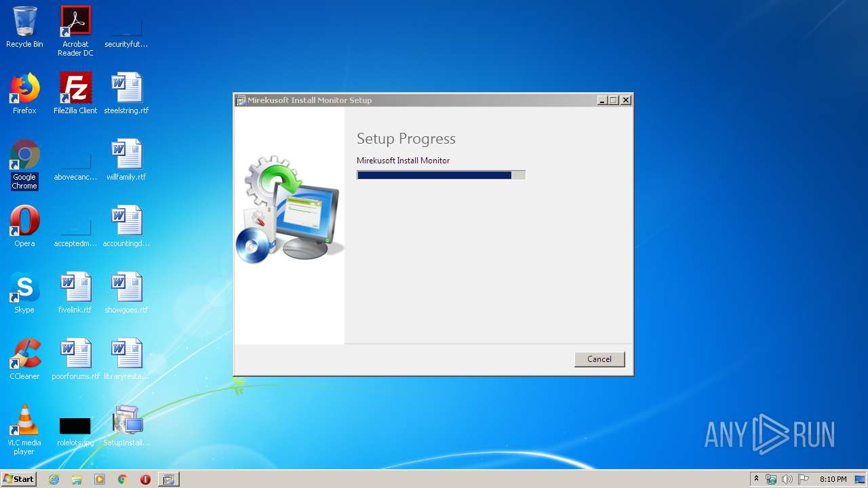Screen dimensions: 868x488
Task: Cancel the Mirekusoft setup
Action: pyautogui.click(x=599, y=359)
